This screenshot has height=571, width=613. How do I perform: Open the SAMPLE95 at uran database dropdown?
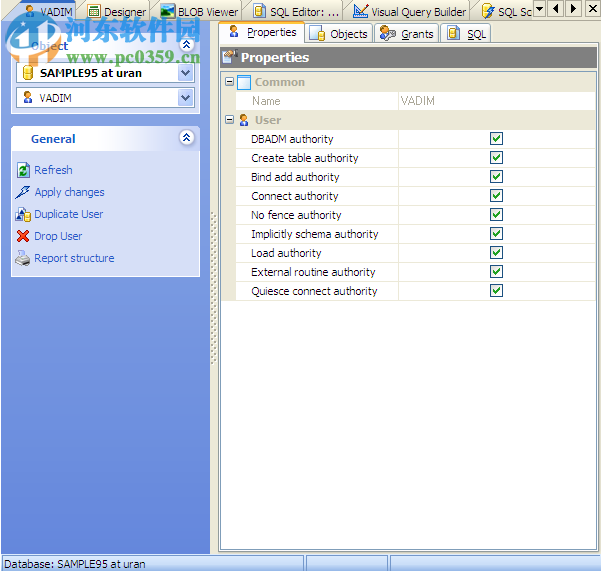point(185,73)
